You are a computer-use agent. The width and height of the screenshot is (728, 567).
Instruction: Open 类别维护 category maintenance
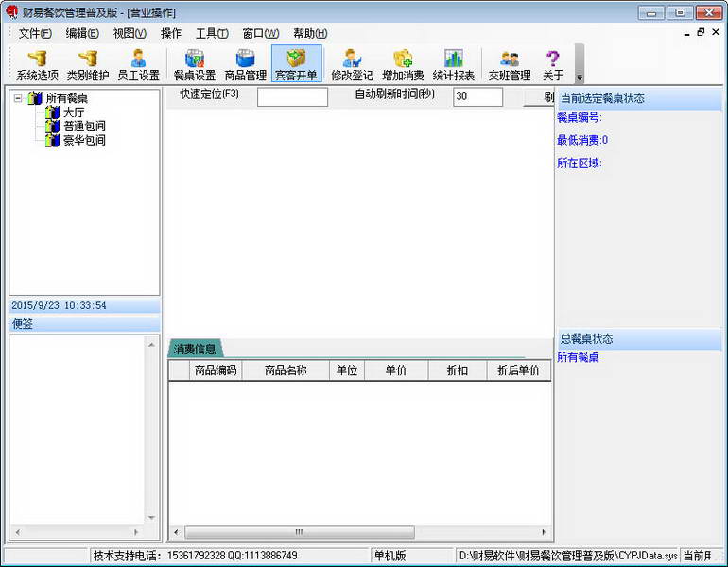[88, 64]
